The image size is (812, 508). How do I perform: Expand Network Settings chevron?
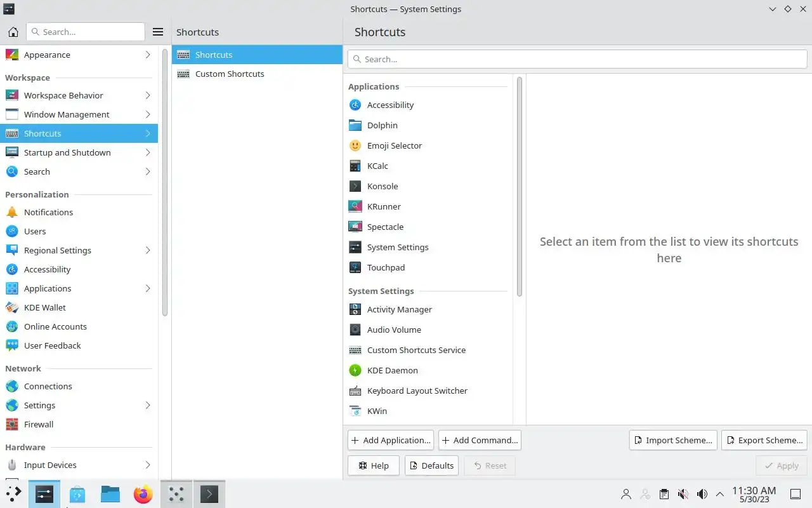coord(148,405)
